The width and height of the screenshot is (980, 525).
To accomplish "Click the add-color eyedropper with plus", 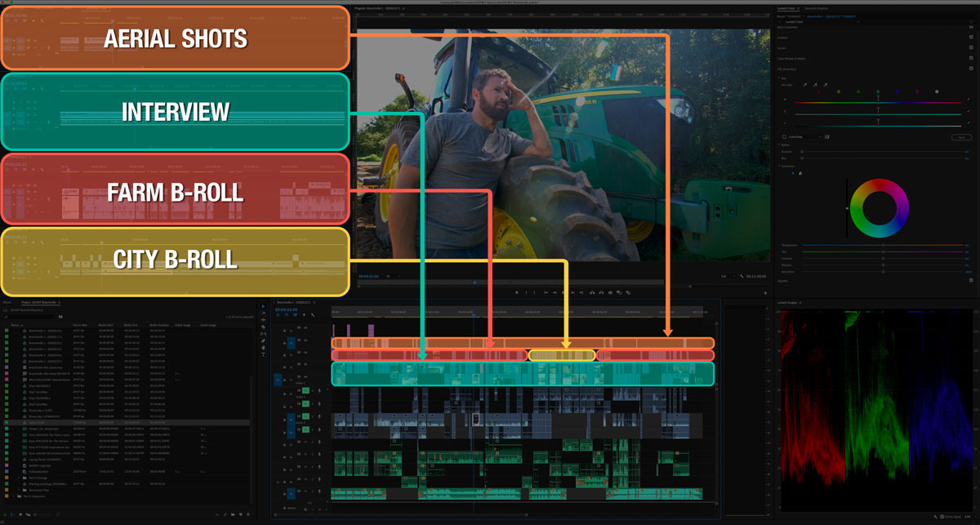I will pyautogui.click(x=815, y=85).
